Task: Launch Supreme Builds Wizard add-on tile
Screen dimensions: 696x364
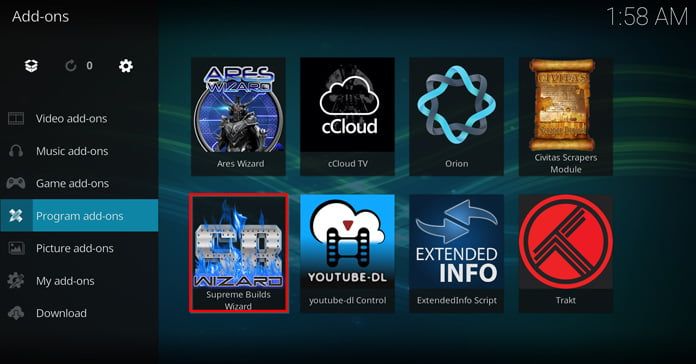Action: [x=239, y=253]
